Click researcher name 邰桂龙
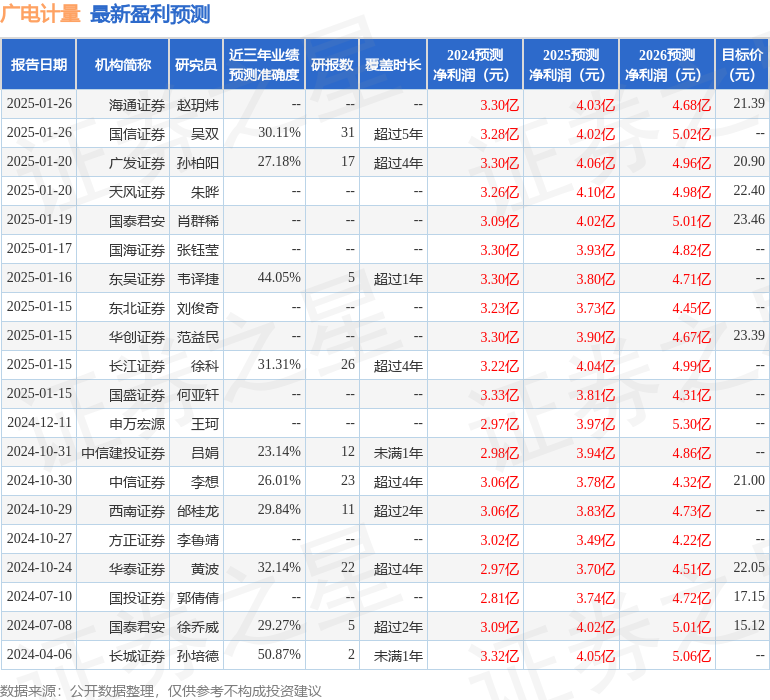Viewport: 770px width, 700px height. coord(197,511)
